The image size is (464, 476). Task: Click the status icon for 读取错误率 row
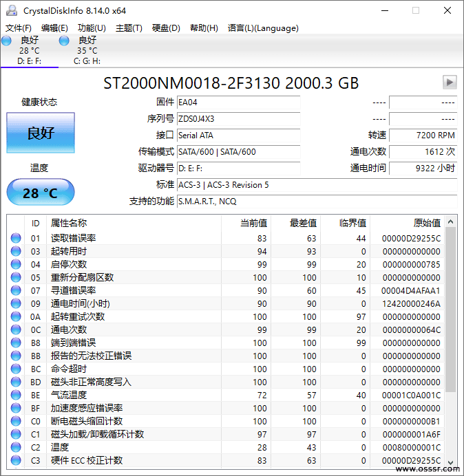(16, 238)
